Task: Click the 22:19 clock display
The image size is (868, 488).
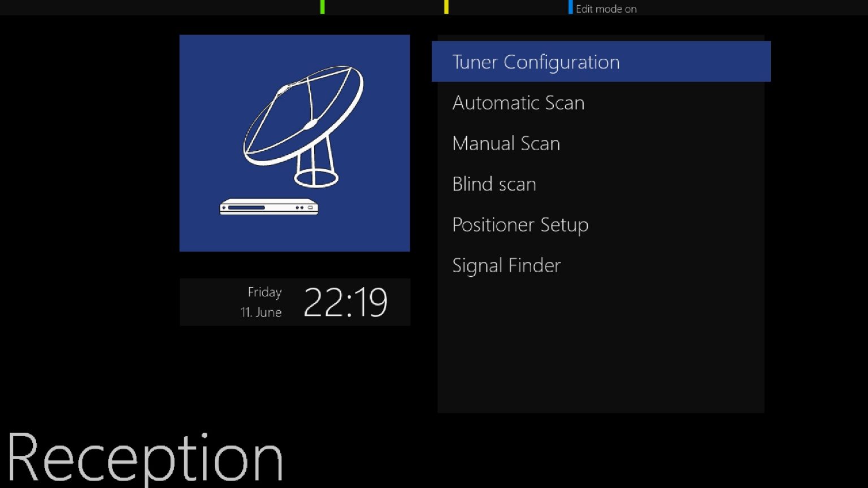Action: [345, 302]
